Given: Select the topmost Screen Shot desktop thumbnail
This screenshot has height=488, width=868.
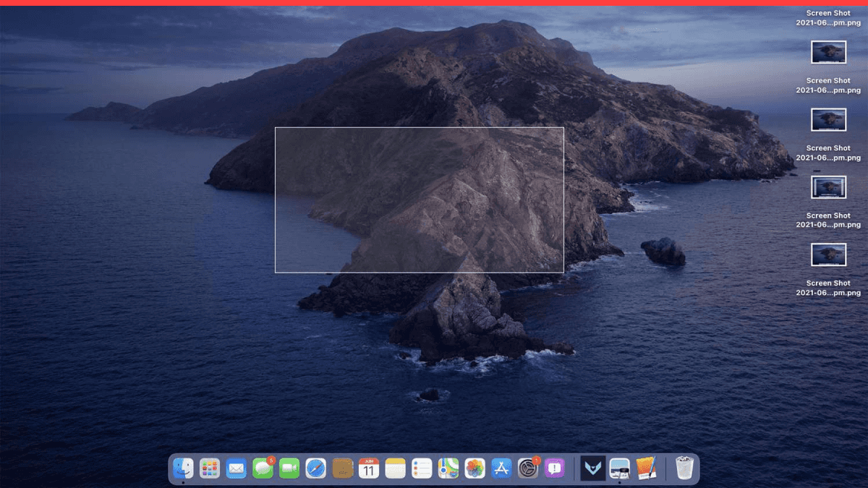Looking at the screenshot, I should coord(828,52).
